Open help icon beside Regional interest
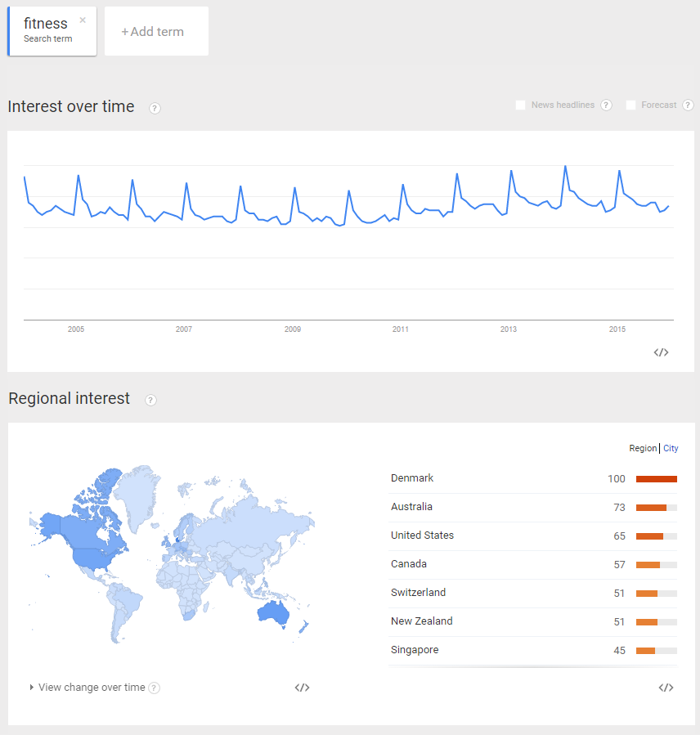The width and height of the screenshot is (700, 735). (x=150, y=400)
